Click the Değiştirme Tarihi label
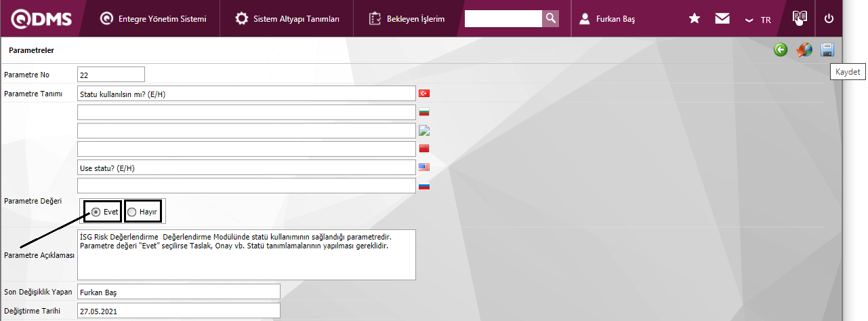868x321 pixels. tap(33, 311)
